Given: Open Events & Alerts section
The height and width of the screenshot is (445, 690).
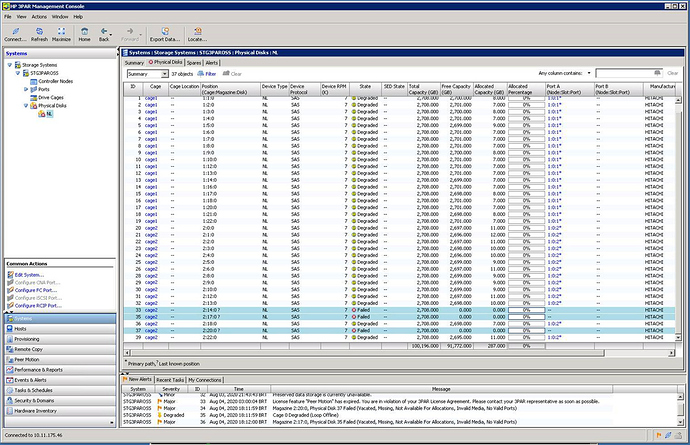Looking at the screenshot, I should (60, 380).
